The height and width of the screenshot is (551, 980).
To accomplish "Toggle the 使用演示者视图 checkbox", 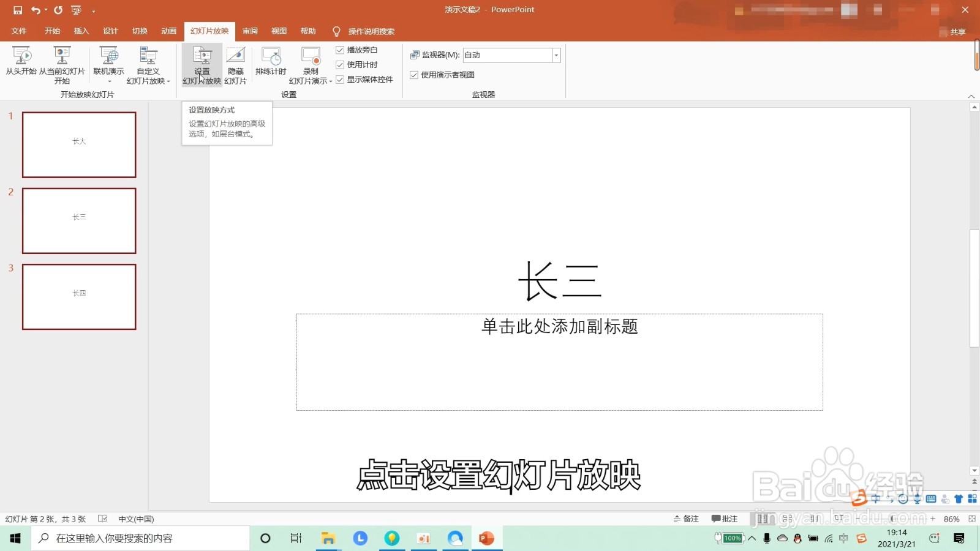I will pyautogui.click(x=414, y=75).
